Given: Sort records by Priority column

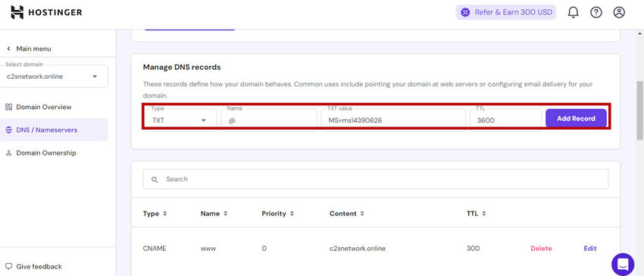Looking at the screenshot, I should 277,214.
